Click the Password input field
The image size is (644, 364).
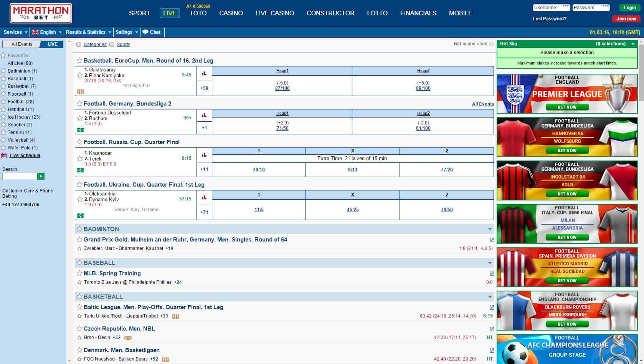[x=591, y=8]
